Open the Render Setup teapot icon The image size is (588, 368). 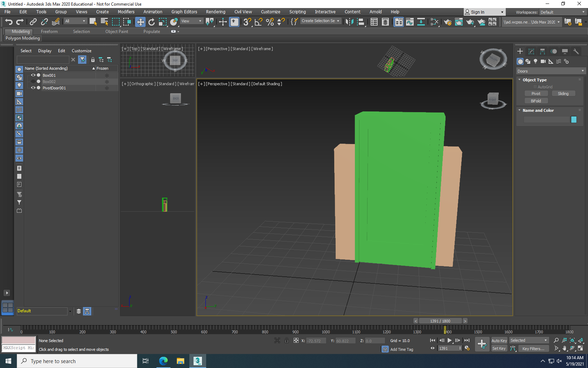click(x=448, y=22)
